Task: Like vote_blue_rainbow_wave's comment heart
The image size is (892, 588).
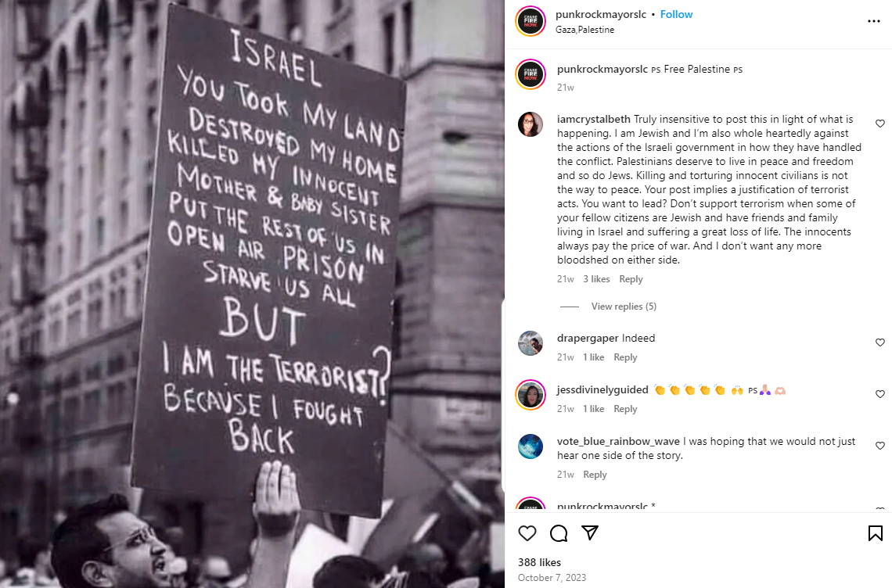Action: [880, 446]
